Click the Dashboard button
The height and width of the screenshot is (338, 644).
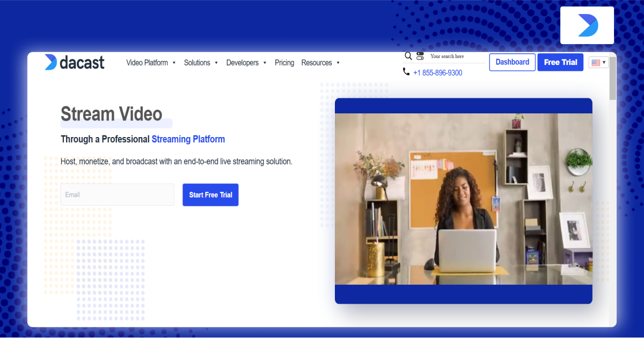(x=512, y=62)
